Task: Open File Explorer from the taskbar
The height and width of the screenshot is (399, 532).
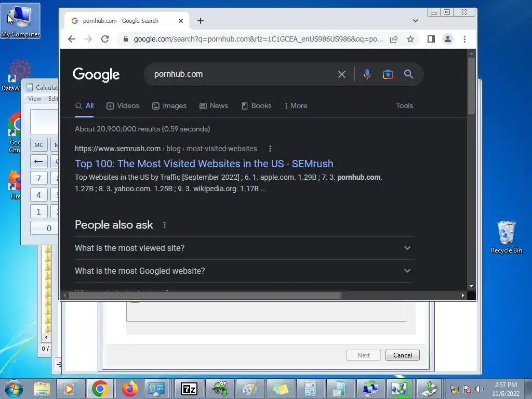Action: click(x=42, y=389)
